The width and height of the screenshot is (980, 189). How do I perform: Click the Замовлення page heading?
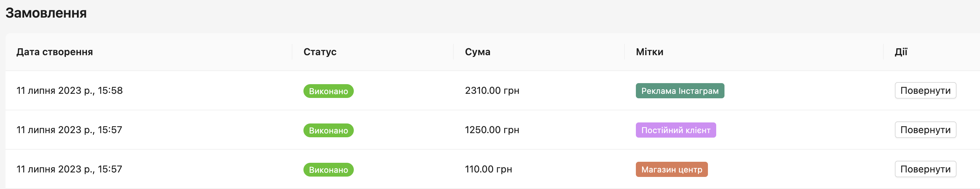46,13
